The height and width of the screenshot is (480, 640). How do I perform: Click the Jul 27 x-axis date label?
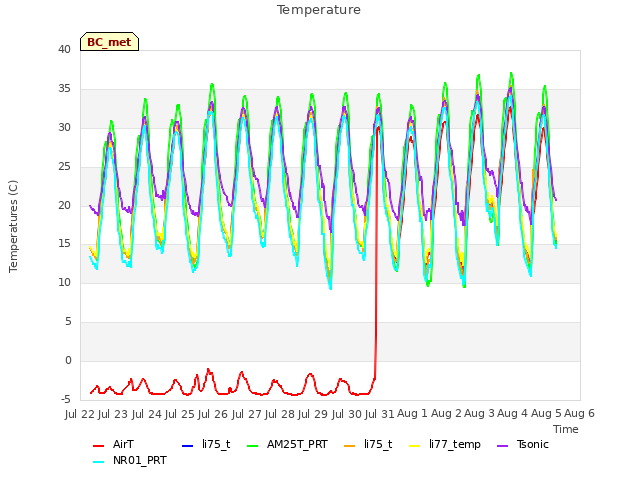coord(246,414)
